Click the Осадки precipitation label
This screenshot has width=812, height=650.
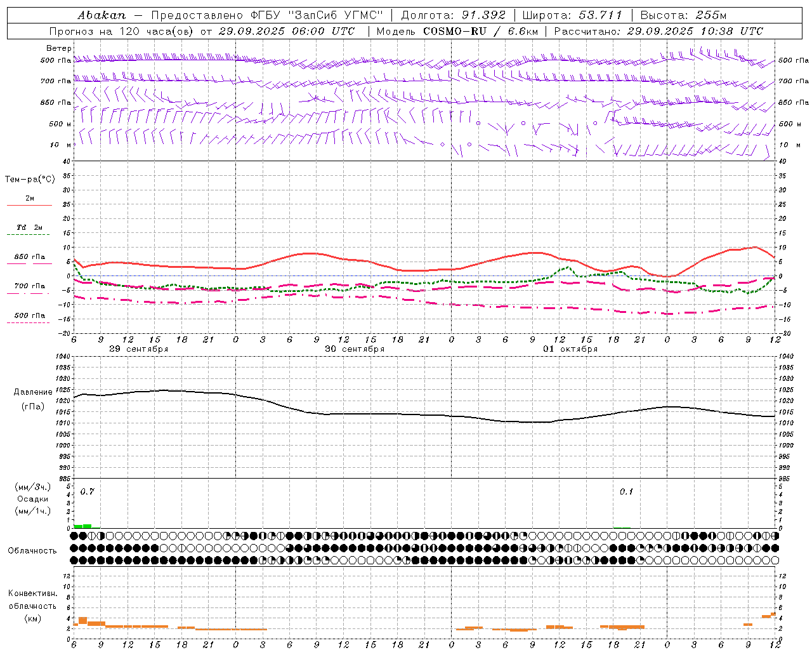(32, 499)
